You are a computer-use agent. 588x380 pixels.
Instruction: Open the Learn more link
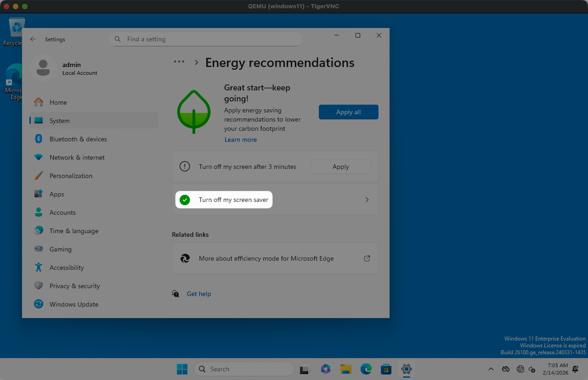[x=240, y=140]
